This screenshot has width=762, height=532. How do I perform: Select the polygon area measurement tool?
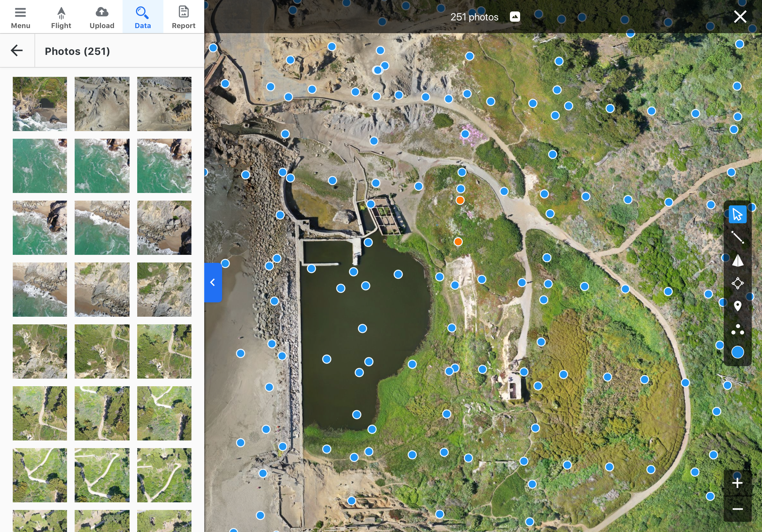tap(737, 283)
